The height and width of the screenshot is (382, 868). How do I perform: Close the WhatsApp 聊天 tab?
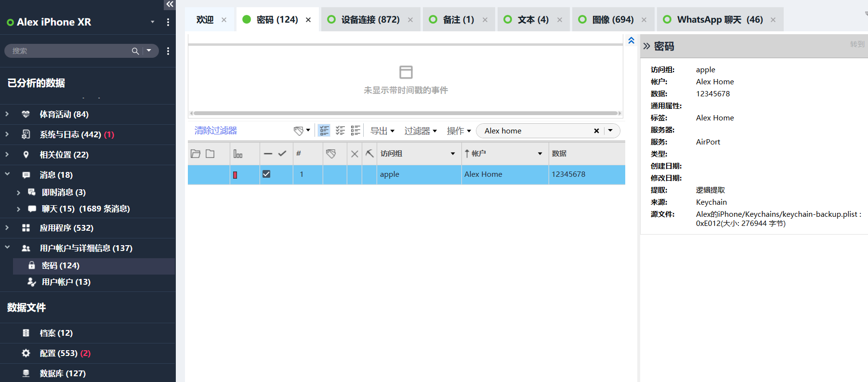coord(773,20)
